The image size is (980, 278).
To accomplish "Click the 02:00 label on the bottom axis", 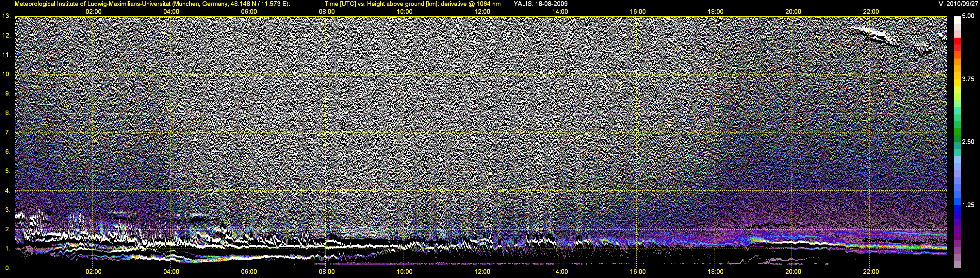I will (93, 272).
